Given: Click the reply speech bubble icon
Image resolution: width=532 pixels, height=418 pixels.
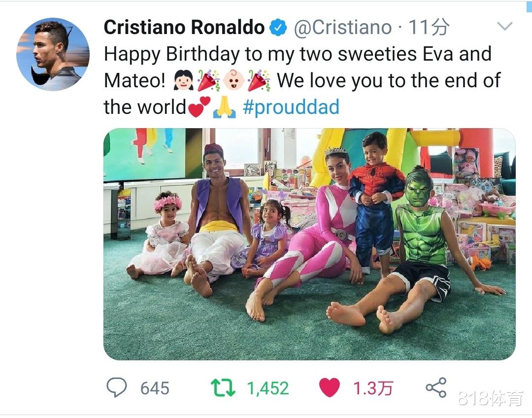Looking at the screenshot, I should point(117,388).
